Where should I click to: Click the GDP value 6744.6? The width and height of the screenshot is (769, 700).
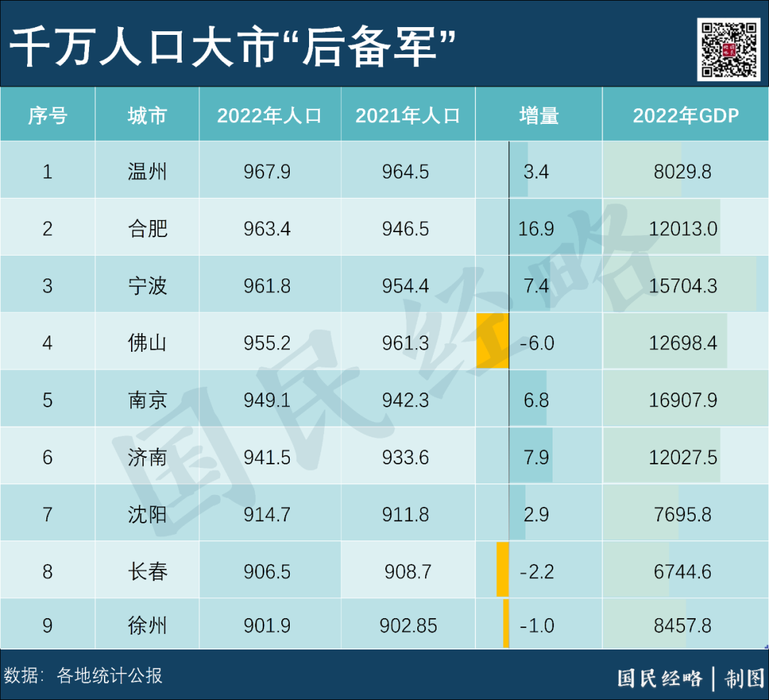[683, 572]
